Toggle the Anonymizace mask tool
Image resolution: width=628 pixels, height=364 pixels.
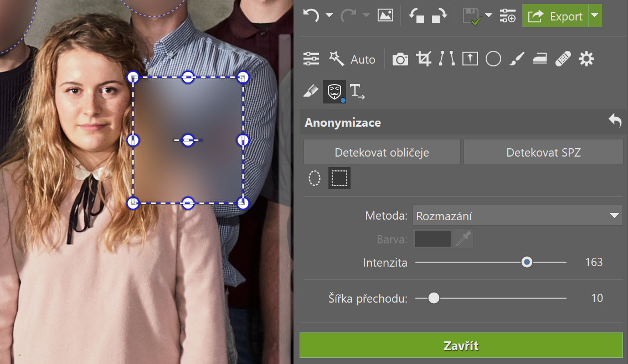click(334, 92)
